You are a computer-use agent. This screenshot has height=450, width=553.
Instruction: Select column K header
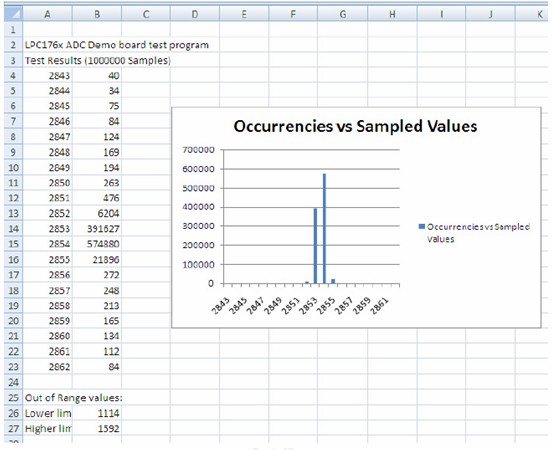tap(534, 14)
